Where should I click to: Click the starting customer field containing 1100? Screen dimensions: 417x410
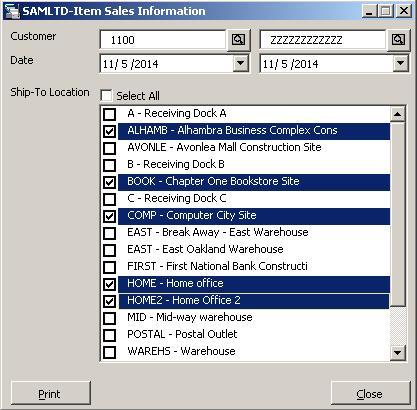(x=163, y=40)
